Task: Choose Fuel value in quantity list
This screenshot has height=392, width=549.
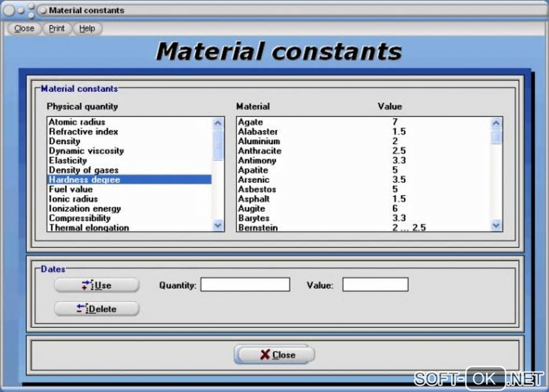Action: [129, 189]
